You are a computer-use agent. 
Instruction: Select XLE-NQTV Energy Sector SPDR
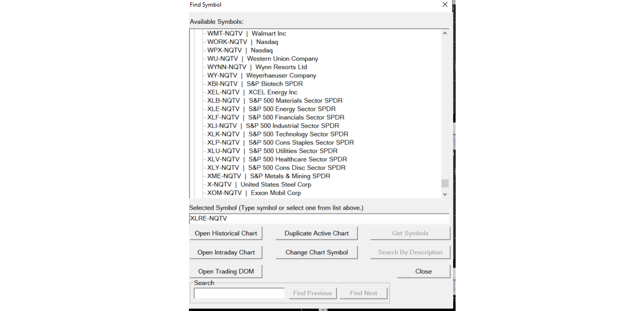(271, 109)
